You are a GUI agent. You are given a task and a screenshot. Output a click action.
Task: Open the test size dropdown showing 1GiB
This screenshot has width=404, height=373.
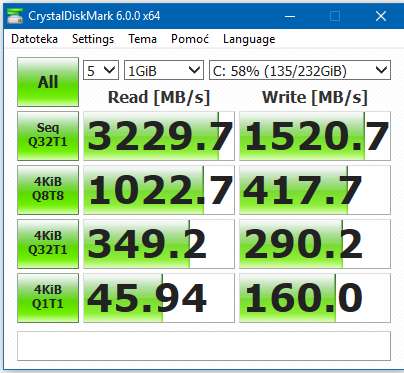(x=164, y=70)
